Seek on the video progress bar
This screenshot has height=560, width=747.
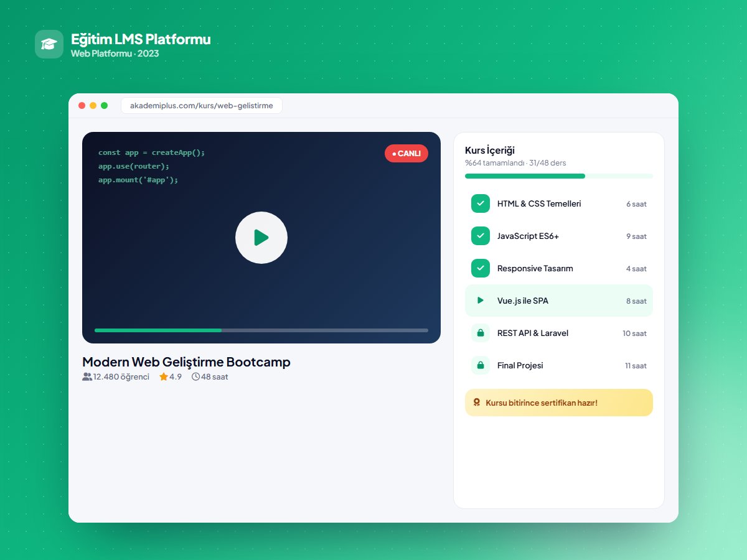click(x=261, y=330)
